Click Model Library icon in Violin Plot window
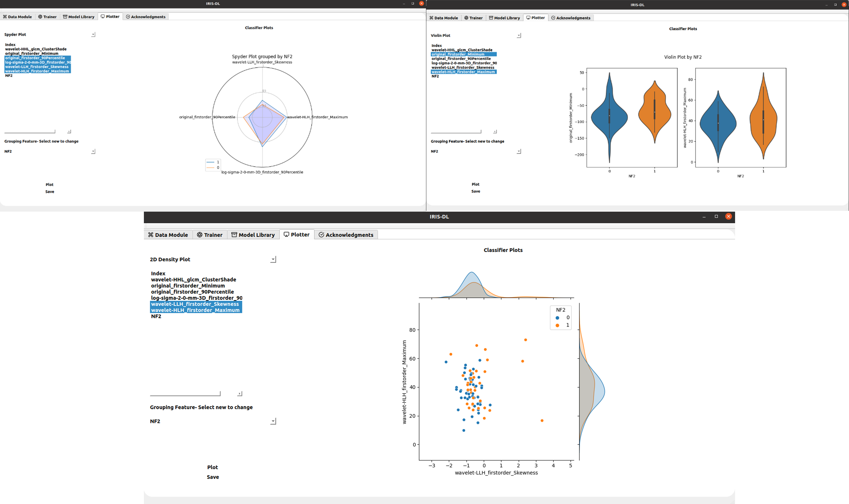 coord(491,18)
